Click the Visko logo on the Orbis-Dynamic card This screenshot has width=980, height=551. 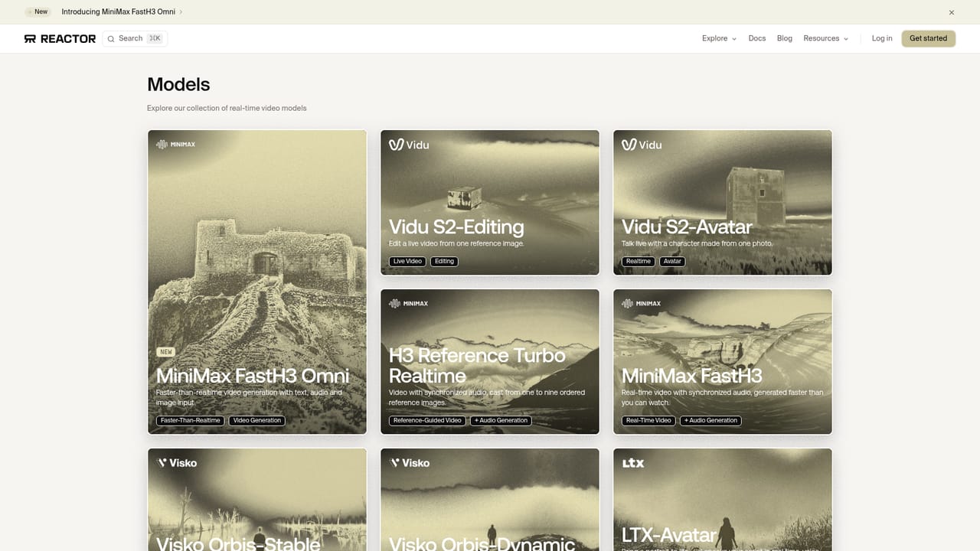(409, 463)
